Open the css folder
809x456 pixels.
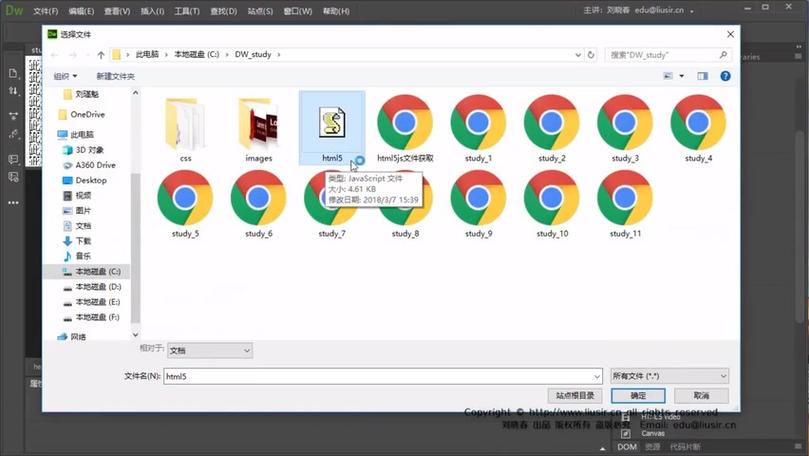(185, 124)
